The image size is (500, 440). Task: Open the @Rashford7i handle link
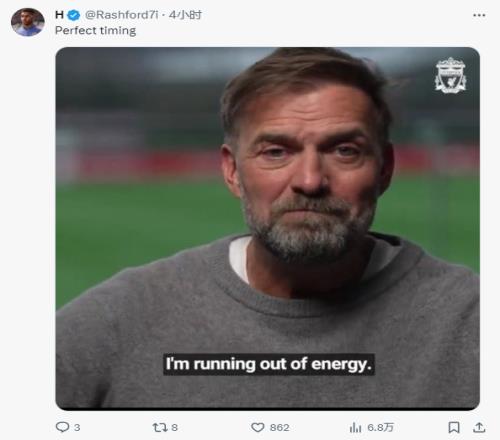pyautogui.click(x=122, y=15)
